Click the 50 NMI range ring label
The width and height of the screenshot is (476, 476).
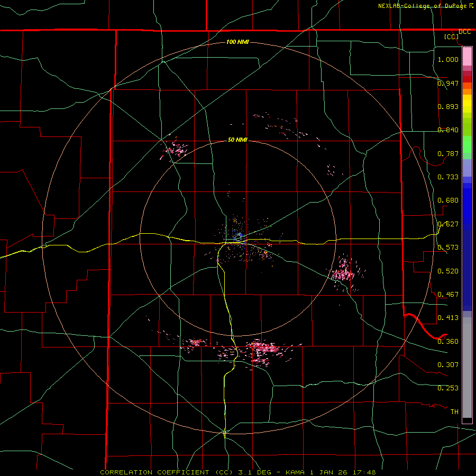pos(237,140)
